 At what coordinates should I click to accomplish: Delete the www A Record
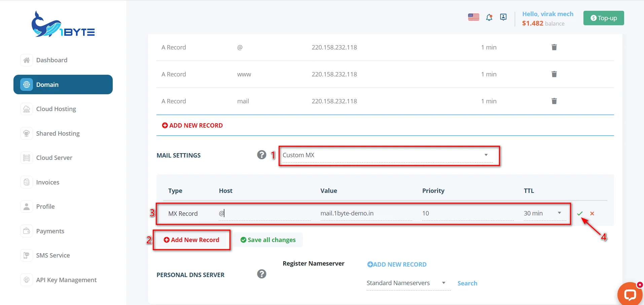[x=554, y=74]
